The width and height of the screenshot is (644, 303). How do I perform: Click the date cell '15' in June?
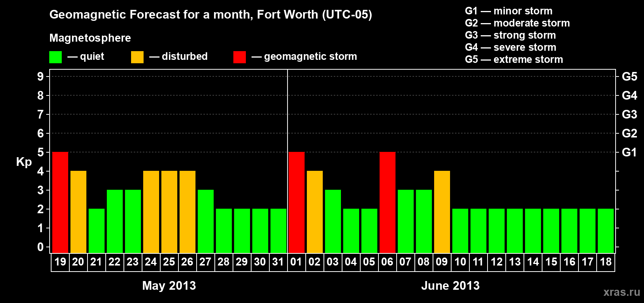coord(551,262)
